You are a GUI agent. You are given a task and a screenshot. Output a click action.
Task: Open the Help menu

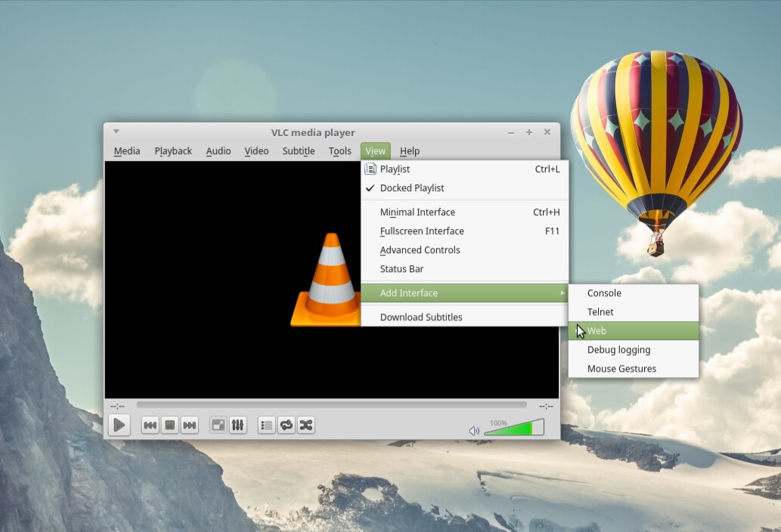click(x=410, y=151)
